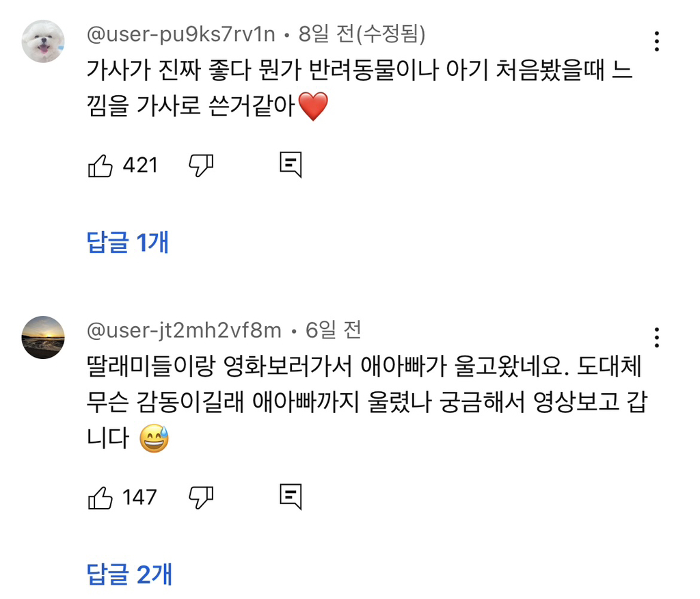Click the red heart emoji
The image size is (700, 599).
tap(313, 107)
